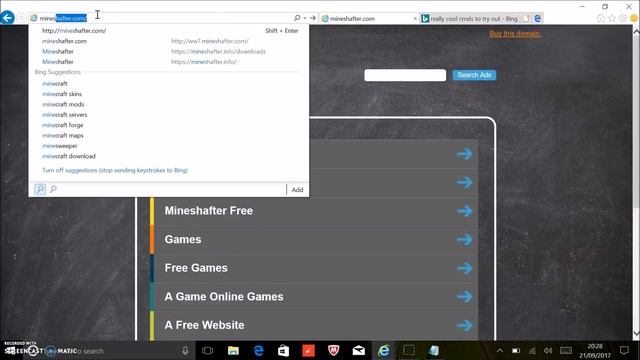Click the Internet Explorer taskbar icon
Screen dimensions: 640x360
(x=384, y=351)
